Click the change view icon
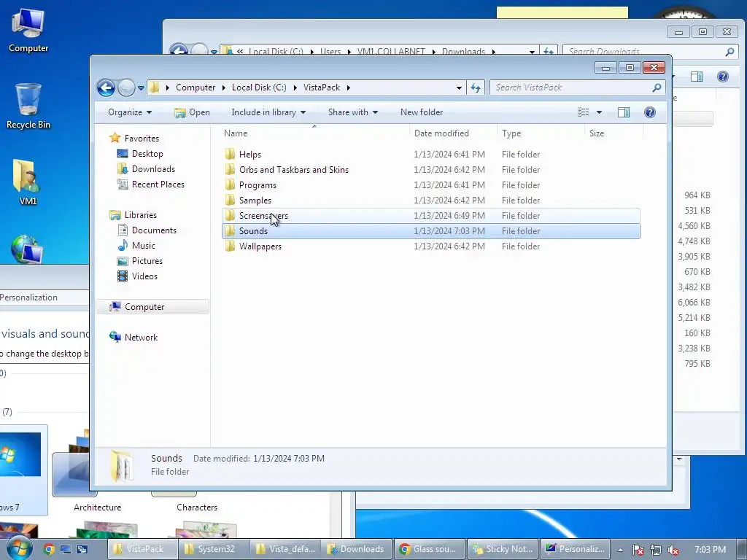This screenshot has width=747, height=560. click(x=583, y=112)
